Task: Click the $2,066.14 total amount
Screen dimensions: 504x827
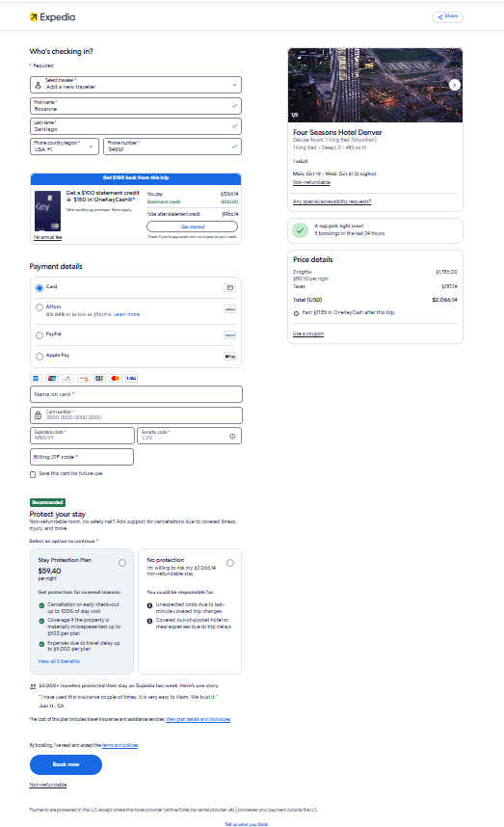Action: point(445,300)
